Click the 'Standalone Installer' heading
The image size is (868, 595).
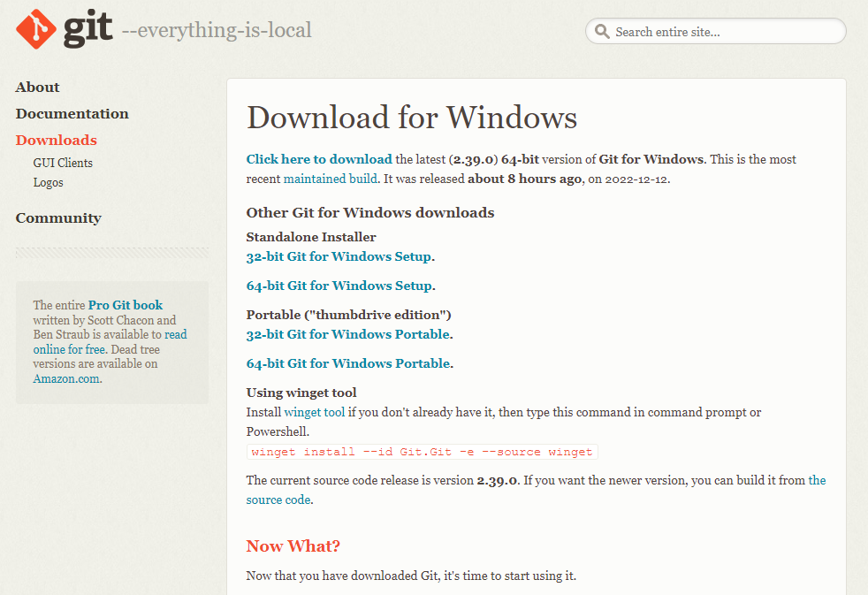point(311,237)
